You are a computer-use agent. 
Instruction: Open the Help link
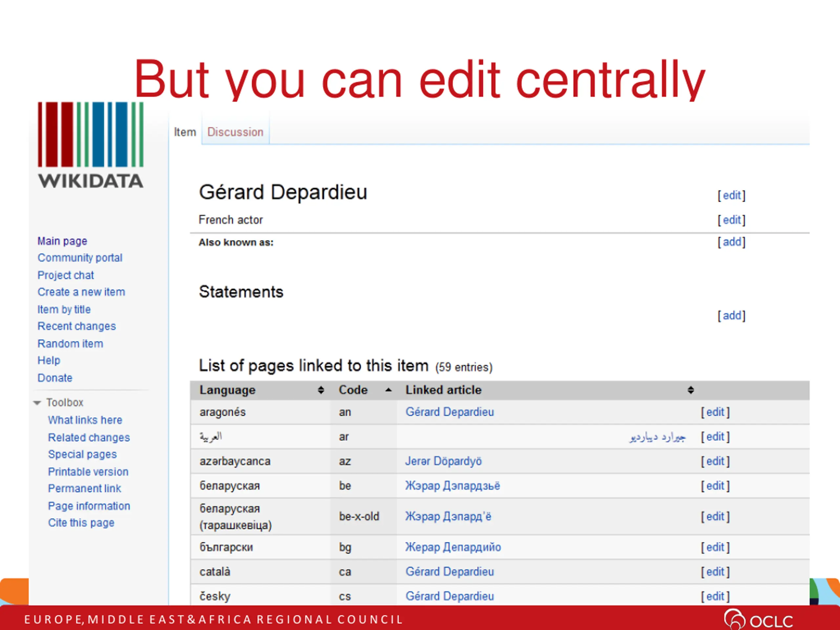[49, 360]
